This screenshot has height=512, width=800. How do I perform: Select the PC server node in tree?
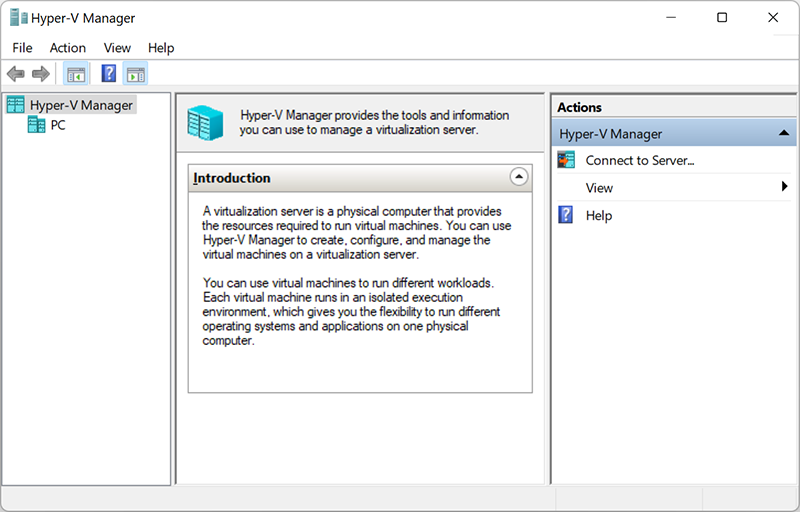(x=58, y=125)
